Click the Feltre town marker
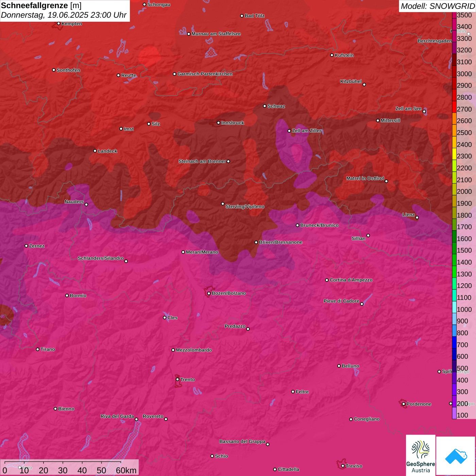Image resolution: width=476 pixels, height=476 pixels. (293, 392)
